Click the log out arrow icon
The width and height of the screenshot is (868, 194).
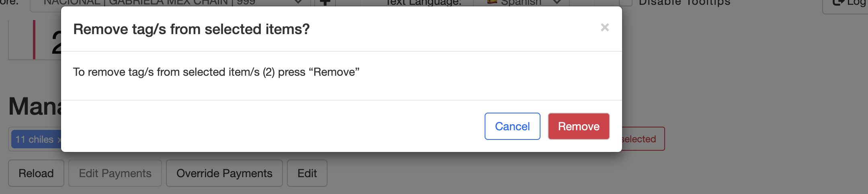838,2
